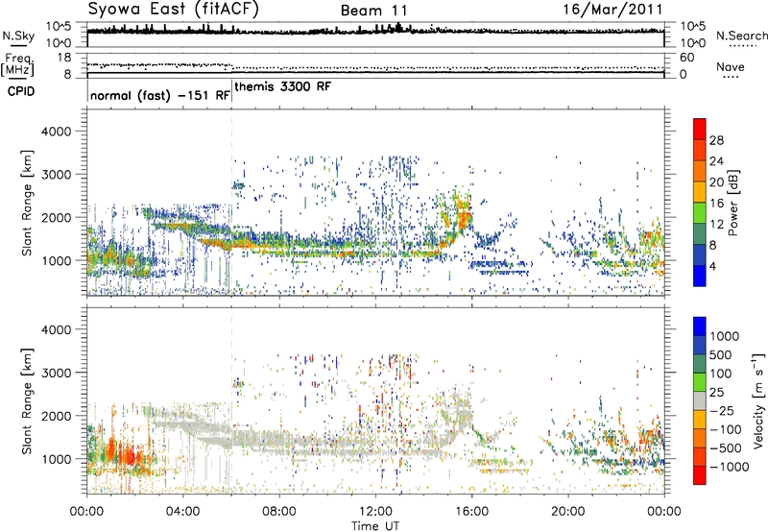Screen dimensions: 768x532
Task: Click the blue top segment of velocity colorbar
Action: (x=700, y=326)
